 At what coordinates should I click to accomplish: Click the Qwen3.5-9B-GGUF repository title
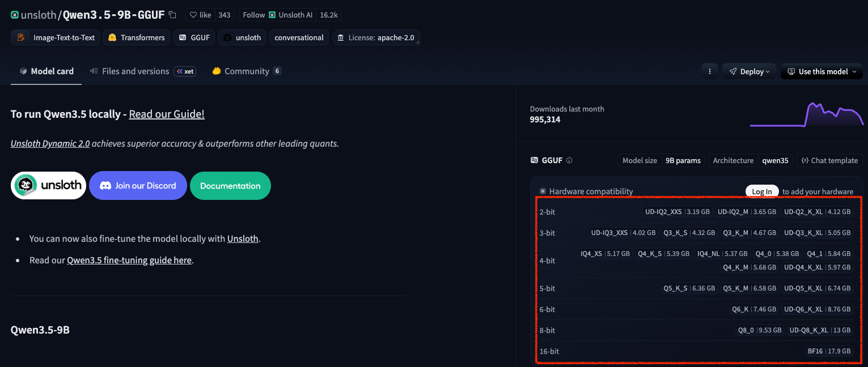click(x=113, y=15)
